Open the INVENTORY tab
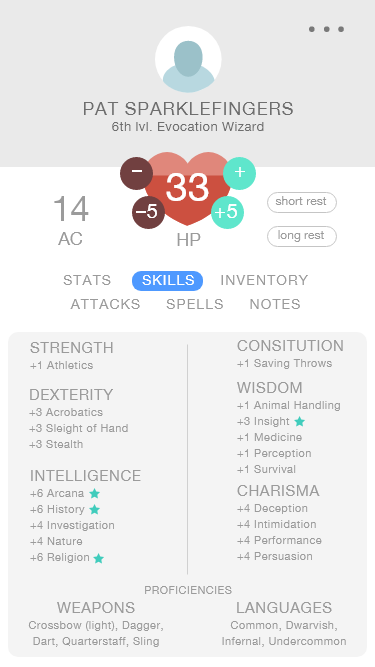Image resolution: width=375 pixels, height=667 pixels. click(x=264, y=280)
